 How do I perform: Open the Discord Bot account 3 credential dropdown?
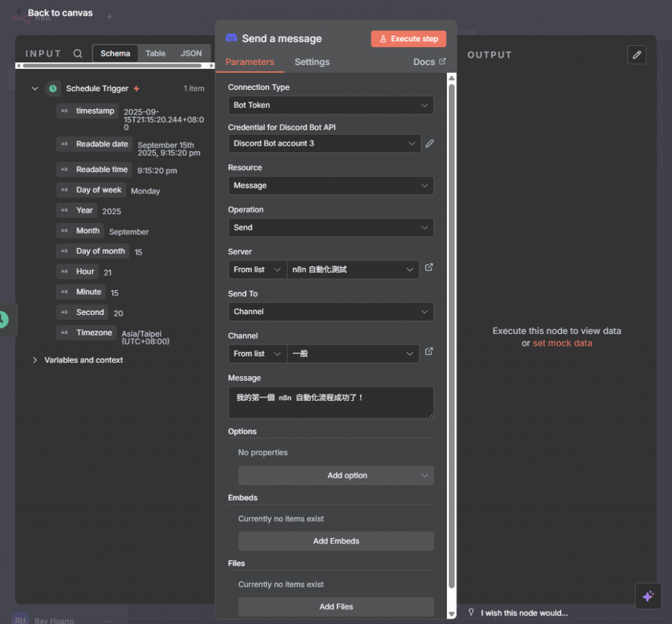pos(324,144)
